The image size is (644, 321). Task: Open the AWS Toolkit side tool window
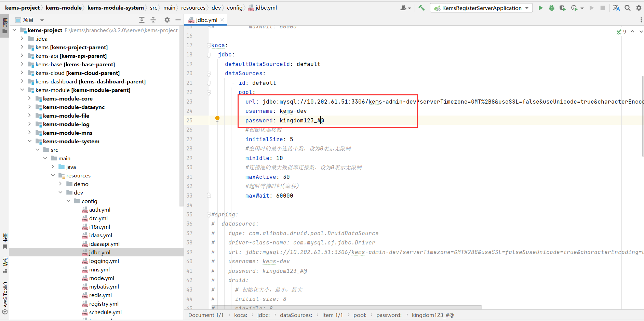pos(5,298)
